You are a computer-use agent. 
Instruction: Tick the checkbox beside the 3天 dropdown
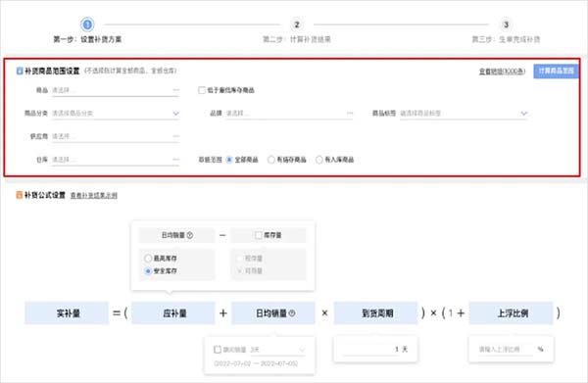click(218, 350)
